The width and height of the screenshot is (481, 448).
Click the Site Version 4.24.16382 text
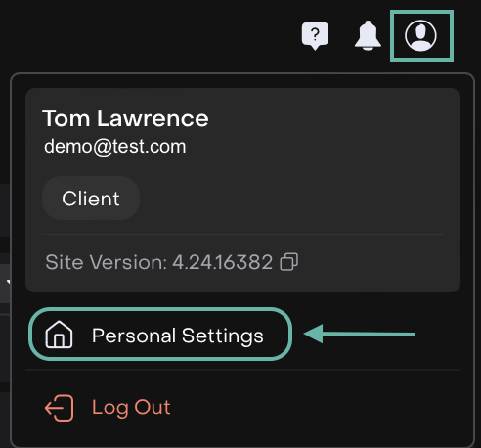[158, 262]
